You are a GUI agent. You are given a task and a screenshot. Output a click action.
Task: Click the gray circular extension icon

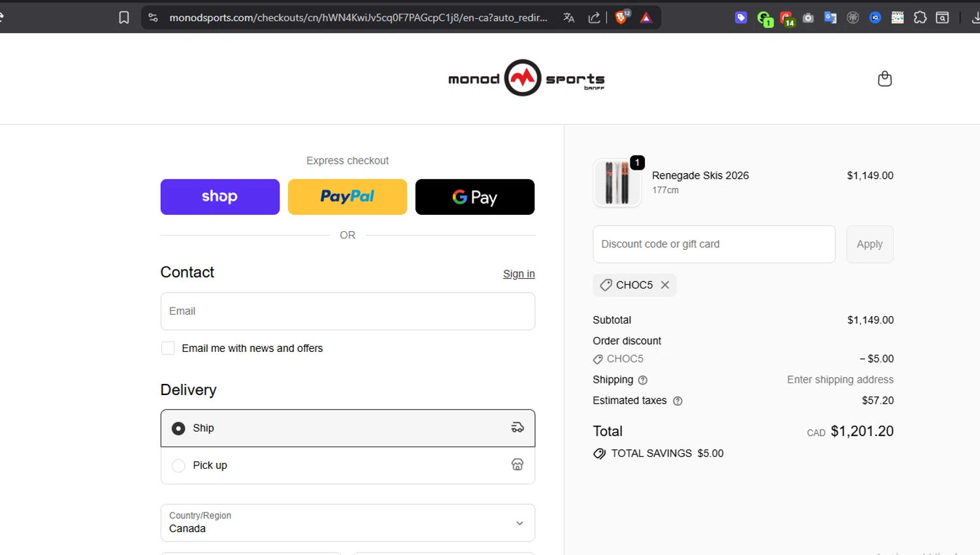[853, 18]
